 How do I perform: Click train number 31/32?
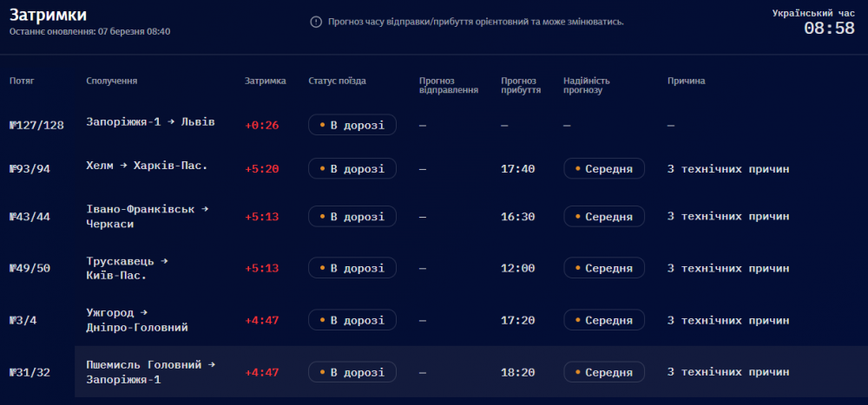coord(30,373)
